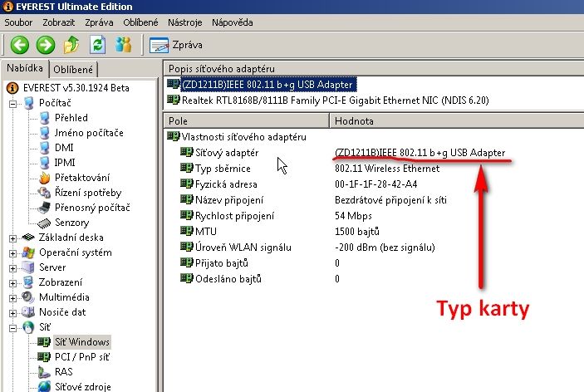Open the Oblíbené menu in the menu bar
Viewport: 584px width, 392px height.
140,22
